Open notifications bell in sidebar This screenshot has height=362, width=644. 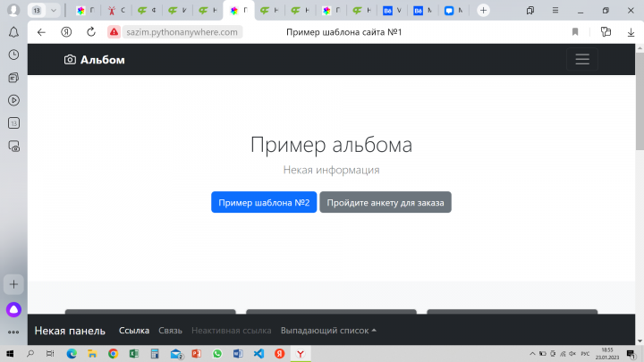pos(13,32)
